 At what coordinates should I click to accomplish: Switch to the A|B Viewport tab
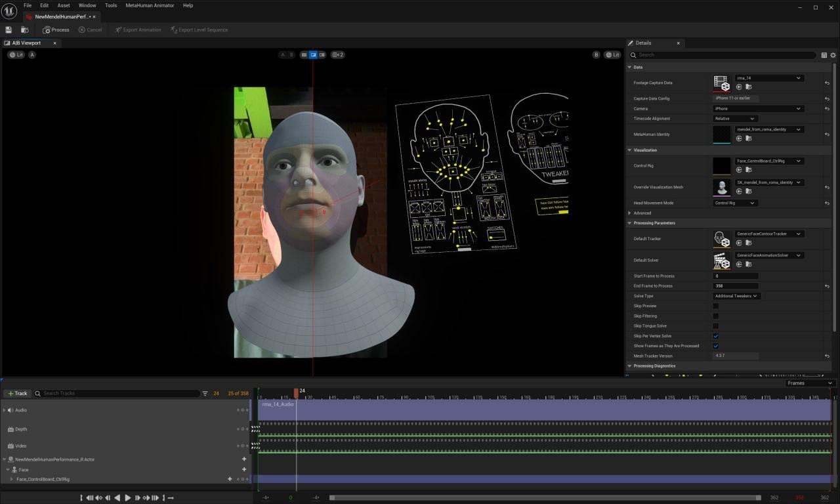coord(26,43)
